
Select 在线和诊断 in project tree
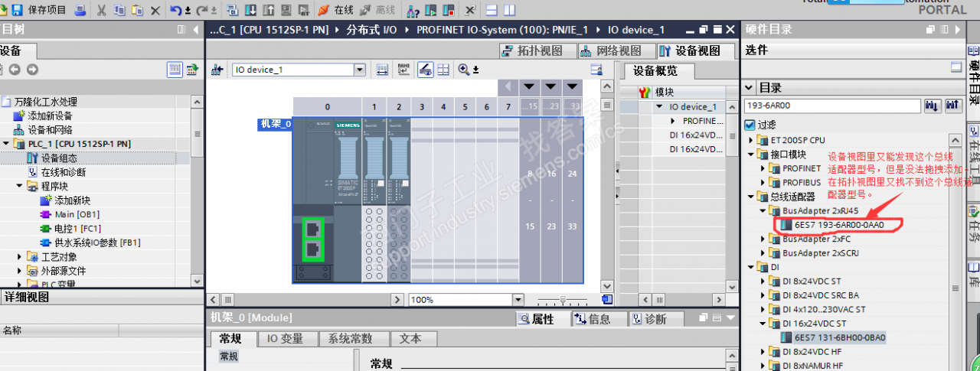(x=63, y=172)
